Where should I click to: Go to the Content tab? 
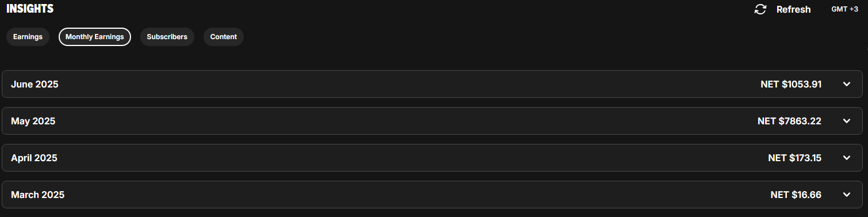(224, 37)
